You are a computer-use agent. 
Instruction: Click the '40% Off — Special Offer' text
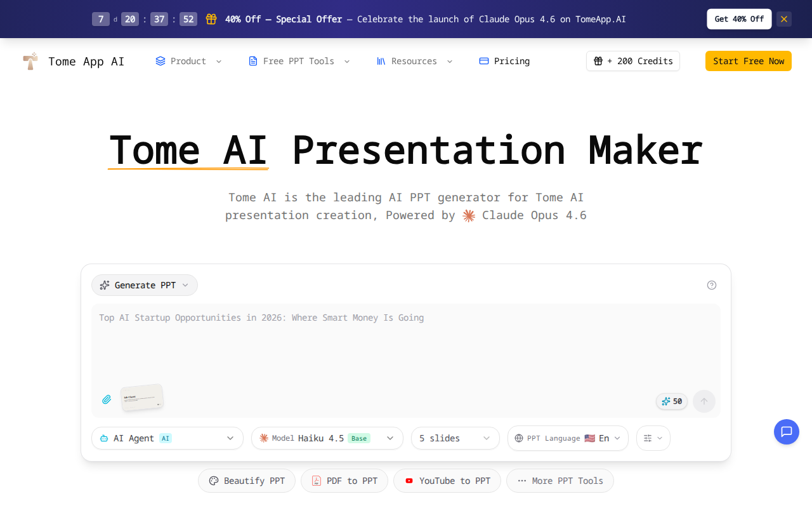[x=284, y=19]
